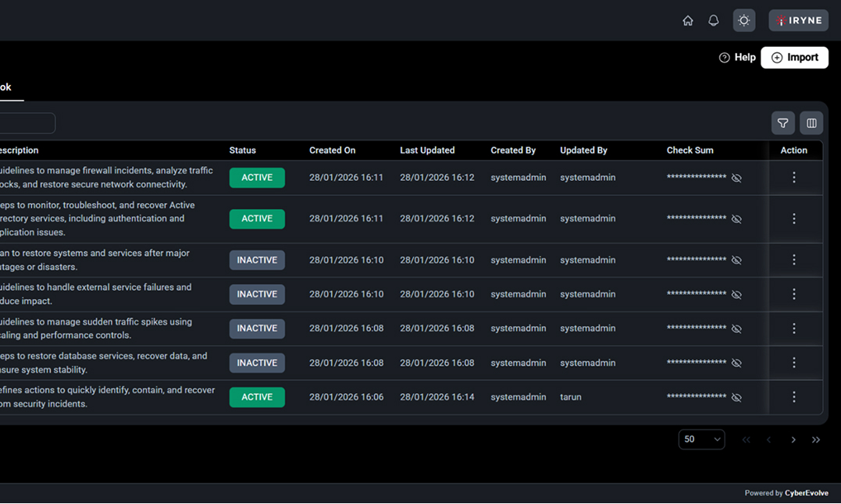Jump to the last page arrow
Image resolution: width=841 pixels, height=504 pixels.
click(x=816, y=440)
